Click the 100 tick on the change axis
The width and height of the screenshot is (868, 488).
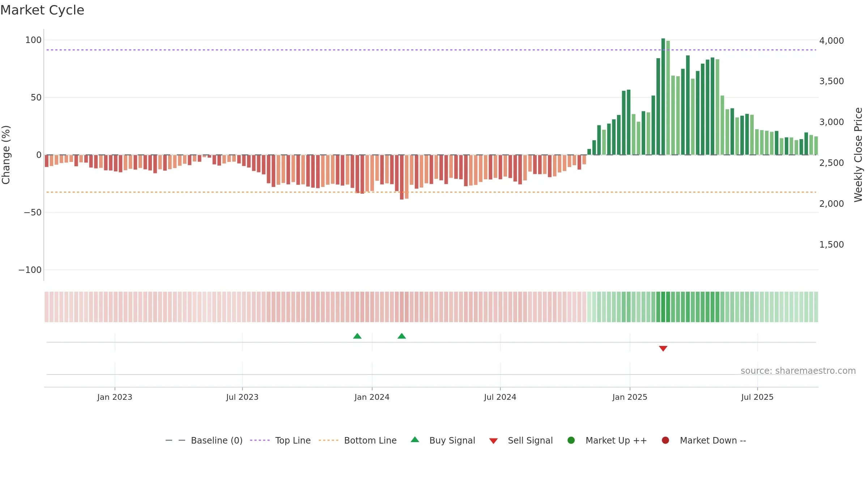click(33, 40)
